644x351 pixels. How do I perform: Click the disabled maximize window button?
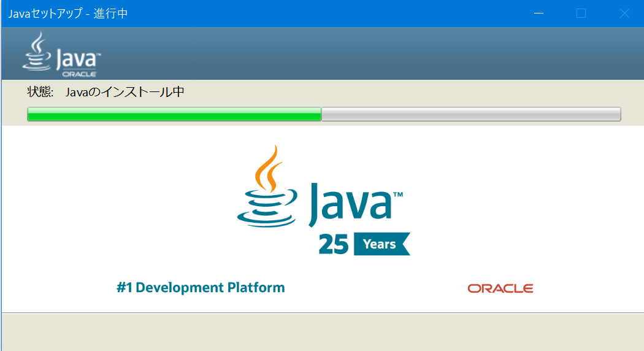point(581,13)
